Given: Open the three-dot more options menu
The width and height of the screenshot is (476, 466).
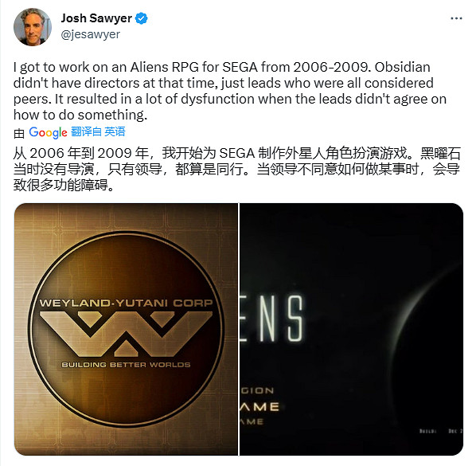Looking at the screenshot, I should coord(456,18).
